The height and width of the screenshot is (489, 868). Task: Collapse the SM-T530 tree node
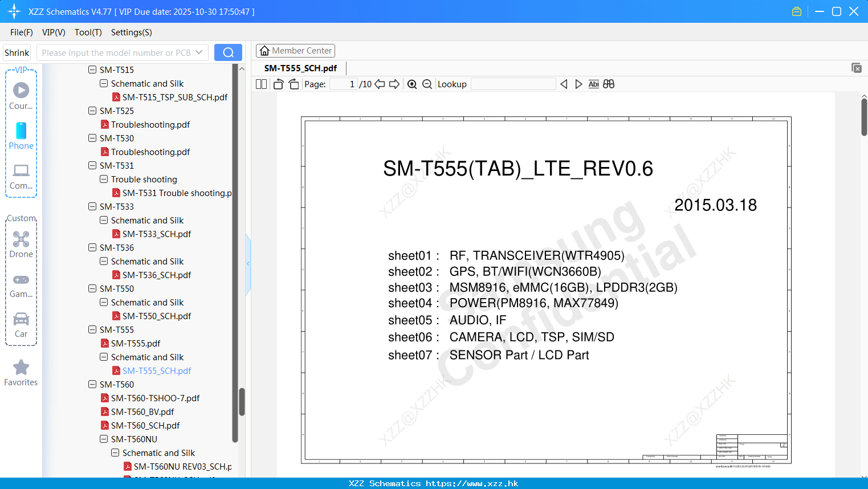pos(92,138)
